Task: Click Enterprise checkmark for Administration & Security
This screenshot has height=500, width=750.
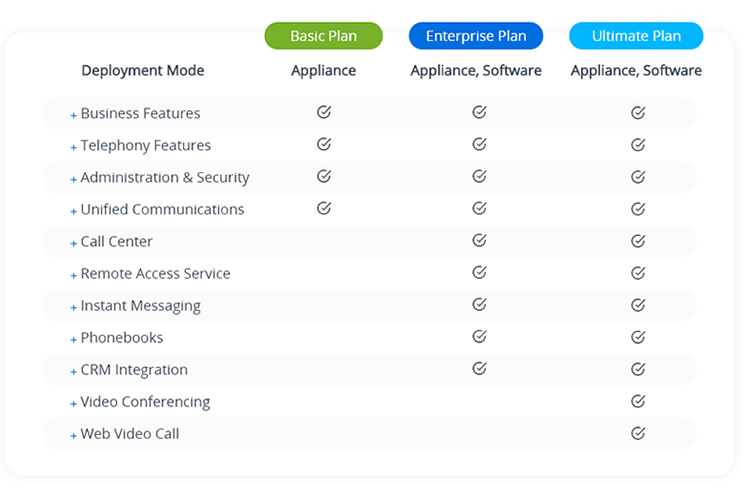Action: (479, 176)
